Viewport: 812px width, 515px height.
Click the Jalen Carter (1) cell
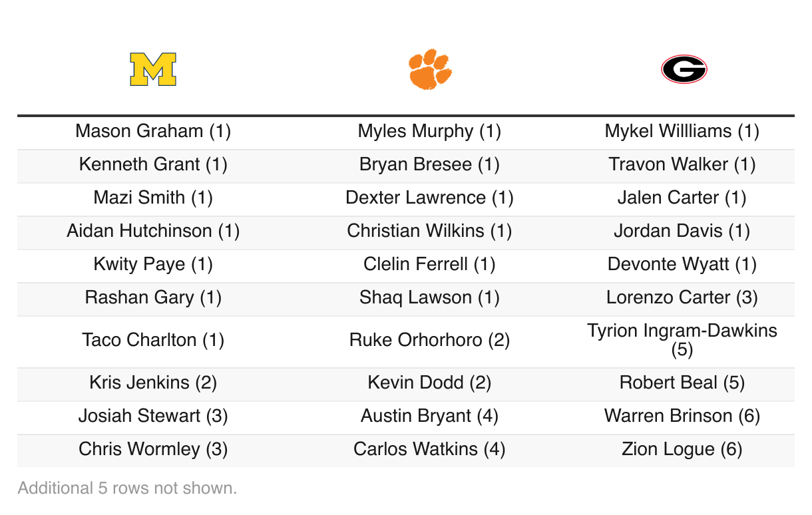[682, 198]
